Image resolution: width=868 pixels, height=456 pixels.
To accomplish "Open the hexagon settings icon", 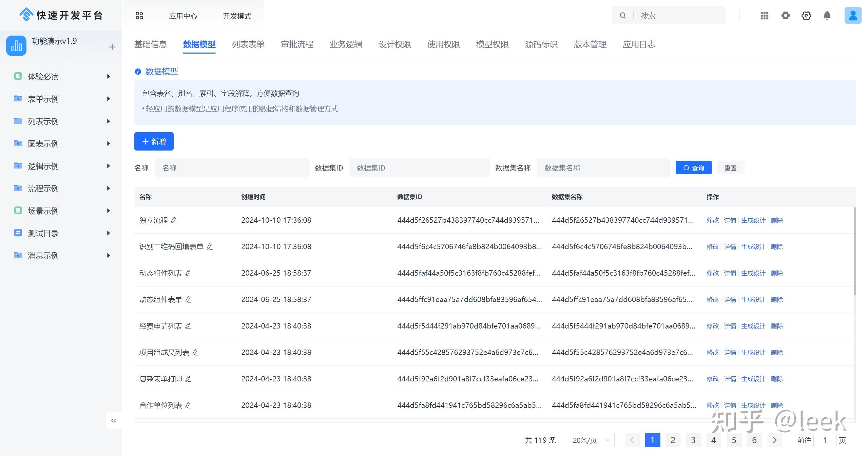I will 806,16.
